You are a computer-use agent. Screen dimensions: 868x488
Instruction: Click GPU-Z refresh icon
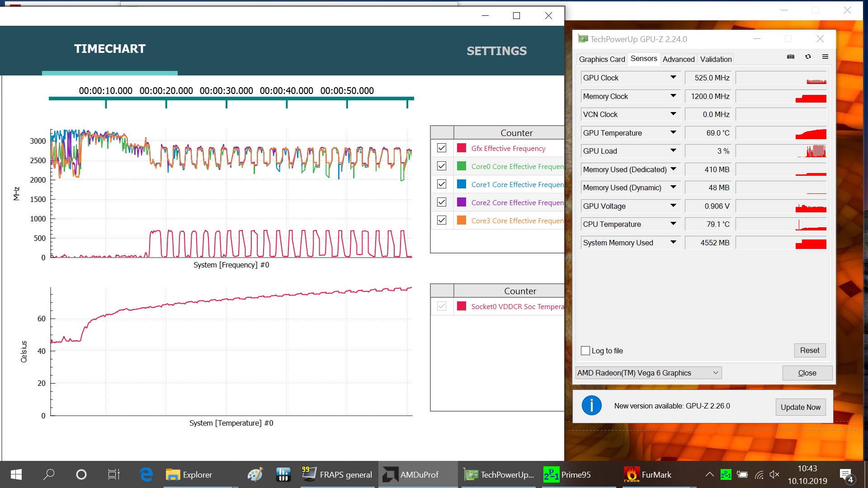(808, 56)
